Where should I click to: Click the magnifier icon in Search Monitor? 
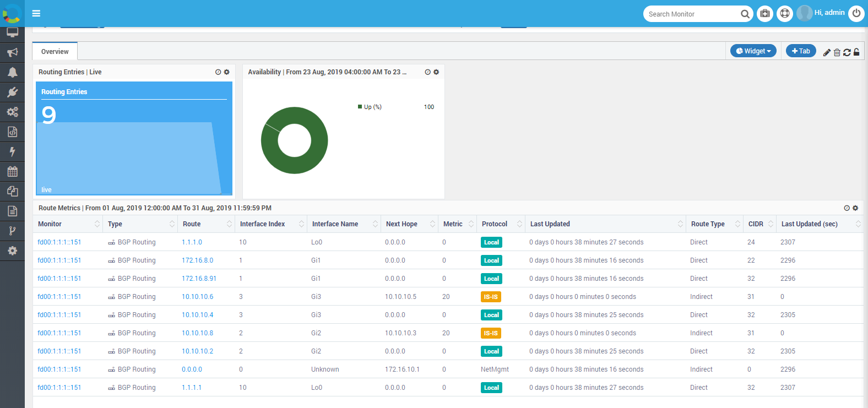click(x=745, y=14)
